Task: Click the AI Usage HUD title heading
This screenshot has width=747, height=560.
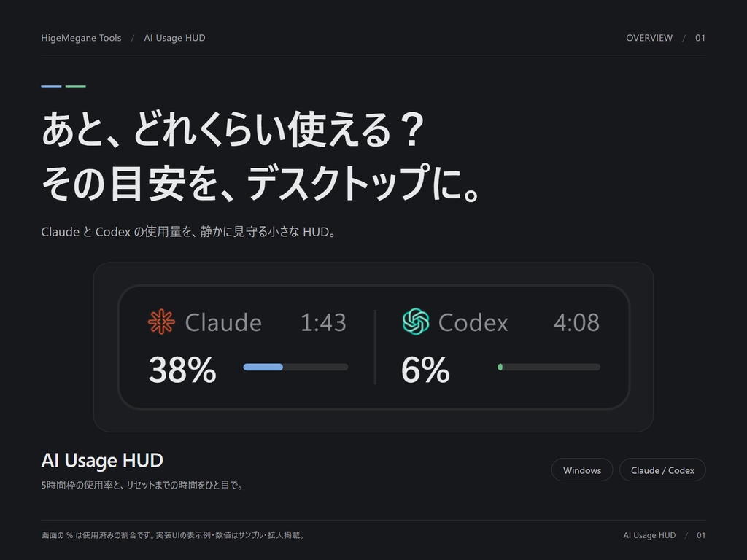Action: click(102, 461)
